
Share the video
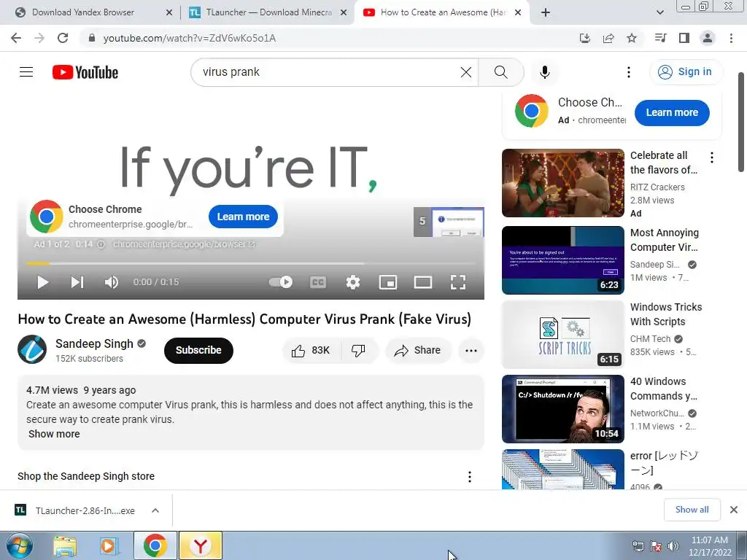[417, 351]
